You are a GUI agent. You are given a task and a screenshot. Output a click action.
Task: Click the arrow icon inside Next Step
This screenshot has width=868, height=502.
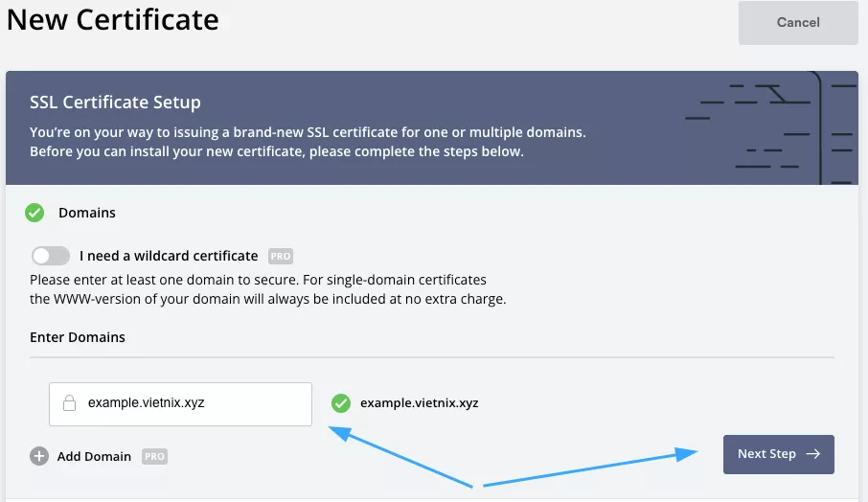pos(812,454)
